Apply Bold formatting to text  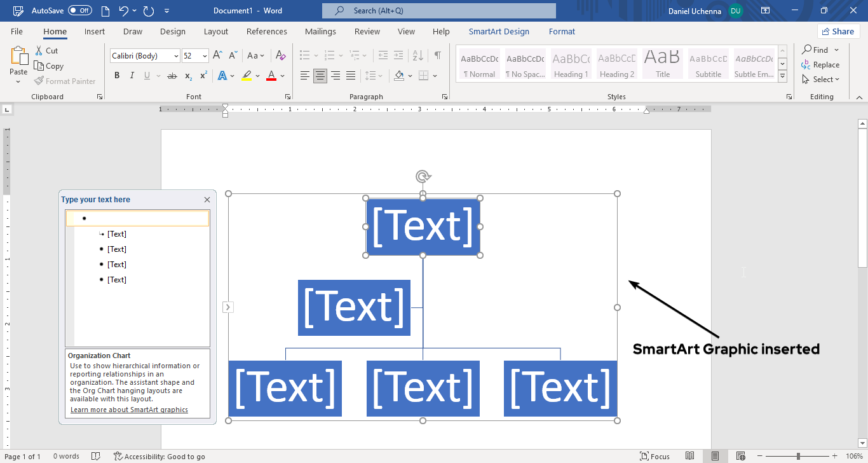pos(117,76)
